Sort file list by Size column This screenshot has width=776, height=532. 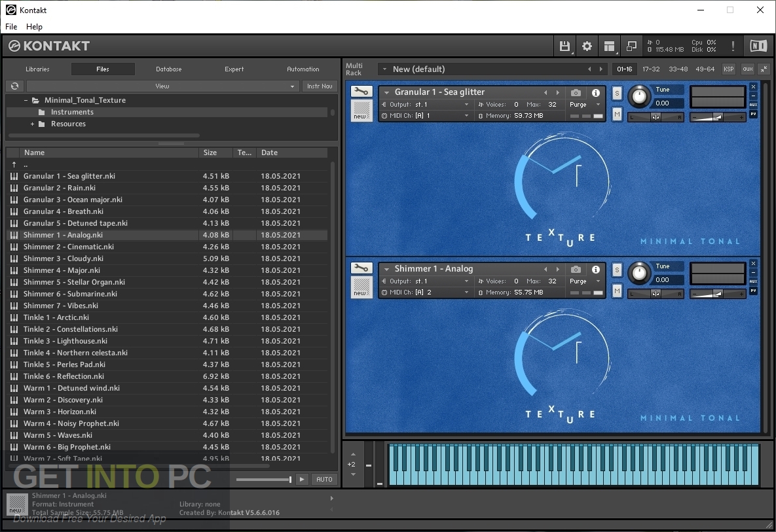(x=216, y=152)
